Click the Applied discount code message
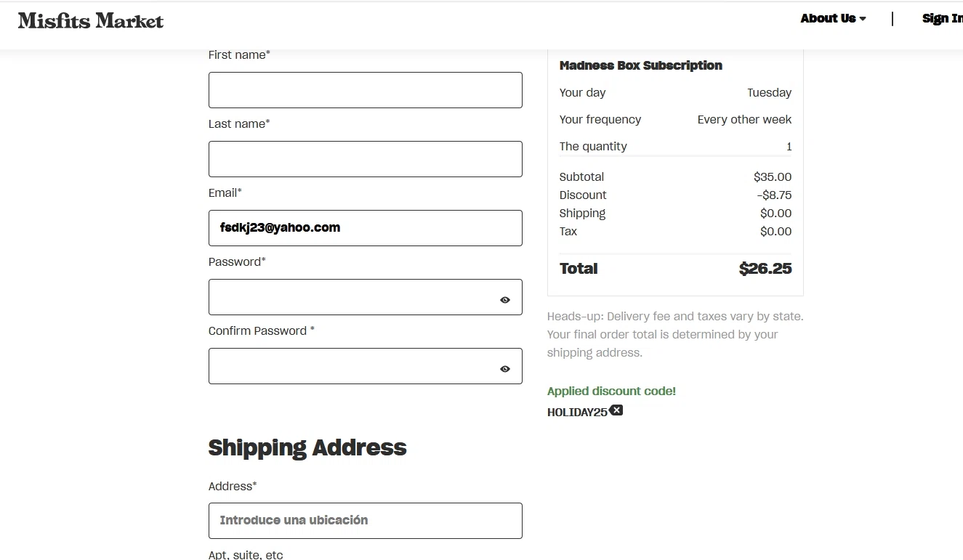This screenshot has height=560, width=963. pos(611,391)
